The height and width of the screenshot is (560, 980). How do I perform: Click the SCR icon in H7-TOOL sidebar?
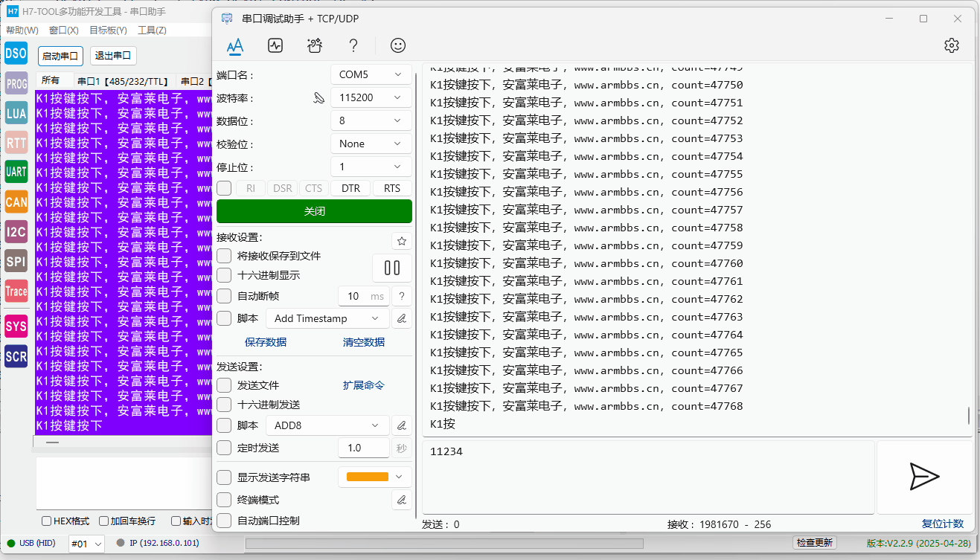[16, 356]
